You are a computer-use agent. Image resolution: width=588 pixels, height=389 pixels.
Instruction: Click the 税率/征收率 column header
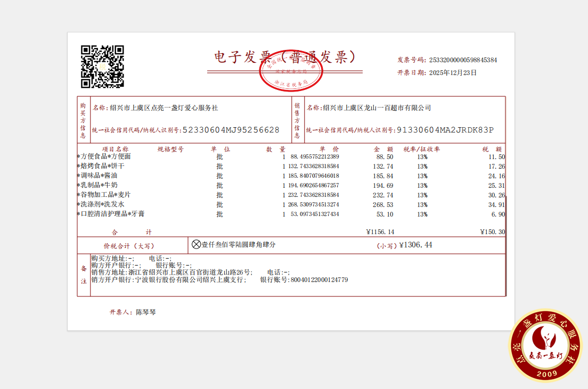click(422, 150)
